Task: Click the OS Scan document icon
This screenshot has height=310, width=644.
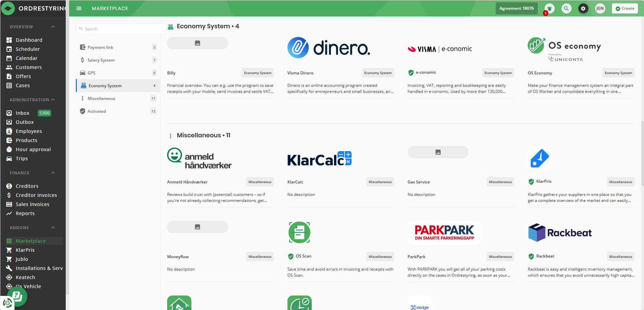Action: pos(299,232)
